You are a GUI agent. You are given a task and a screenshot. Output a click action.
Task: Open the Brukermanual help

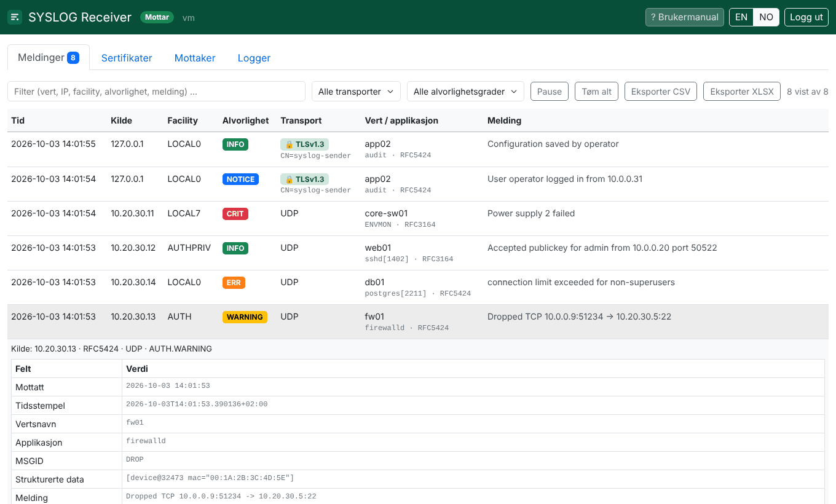pos(685,17)
